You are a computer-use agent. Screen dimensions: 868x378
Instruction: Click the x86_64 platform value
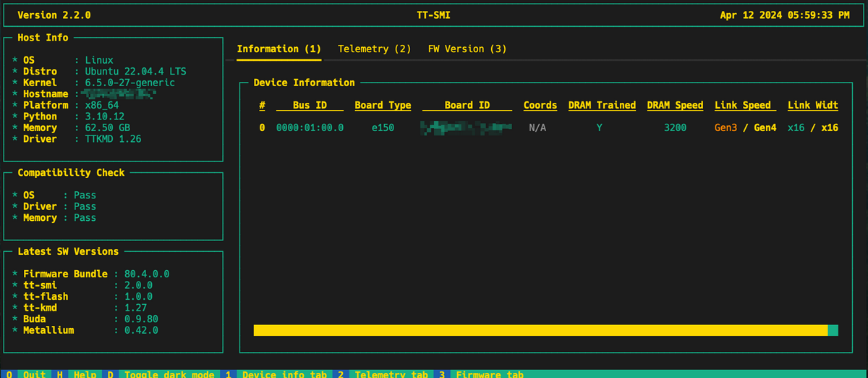(102, 105)
